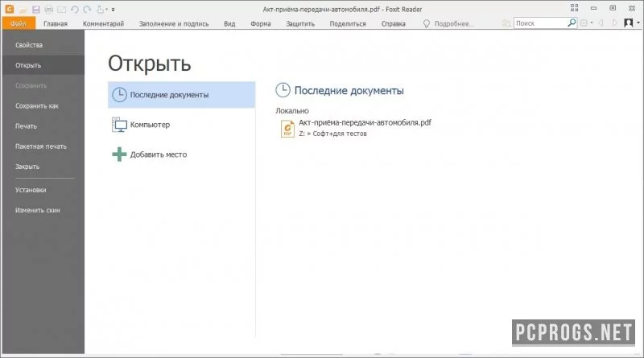Click the open folder icon in quick access toolbar
Screen dimensions: 644x358
point(23,9)
